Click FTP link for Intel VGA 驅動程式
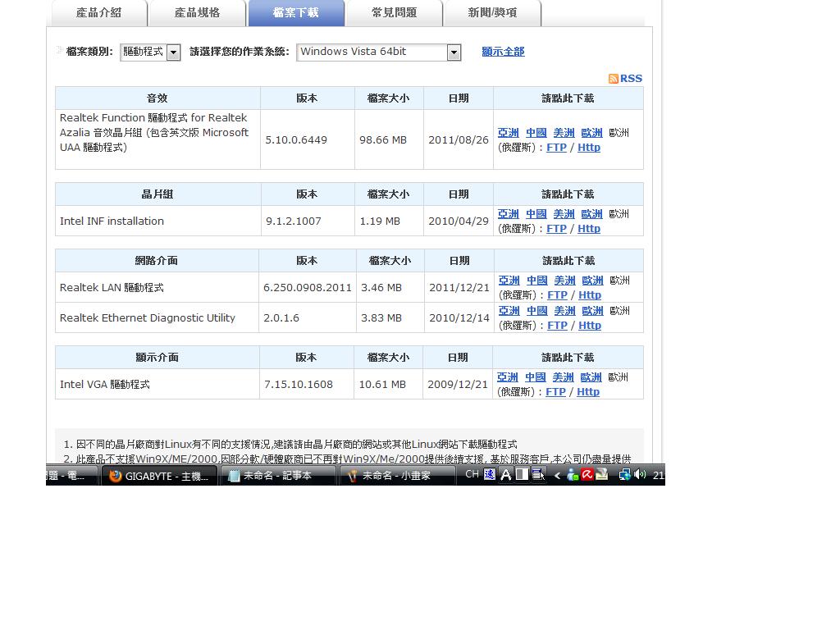The image size is (840, 630). point(556,392)
